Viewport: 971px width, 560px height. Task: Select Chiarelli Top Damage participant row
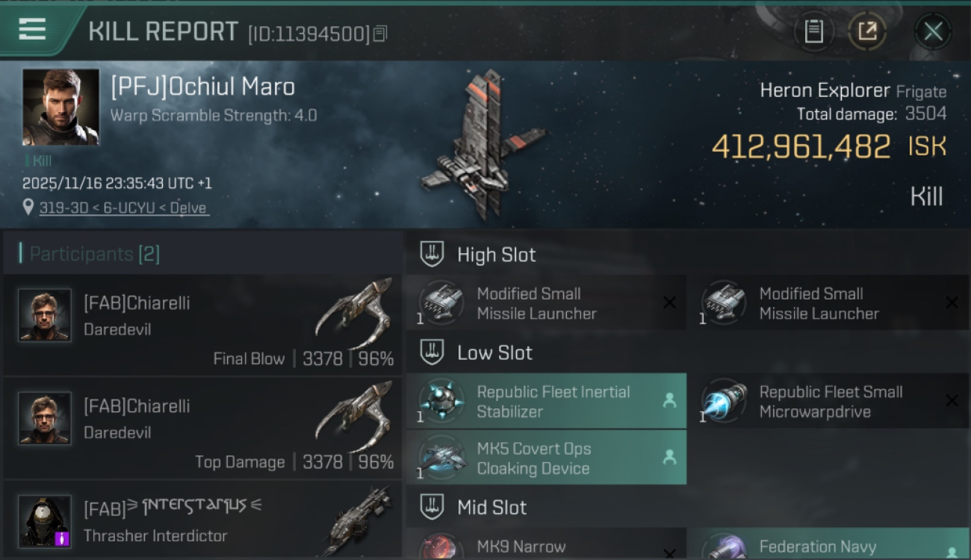202,428
